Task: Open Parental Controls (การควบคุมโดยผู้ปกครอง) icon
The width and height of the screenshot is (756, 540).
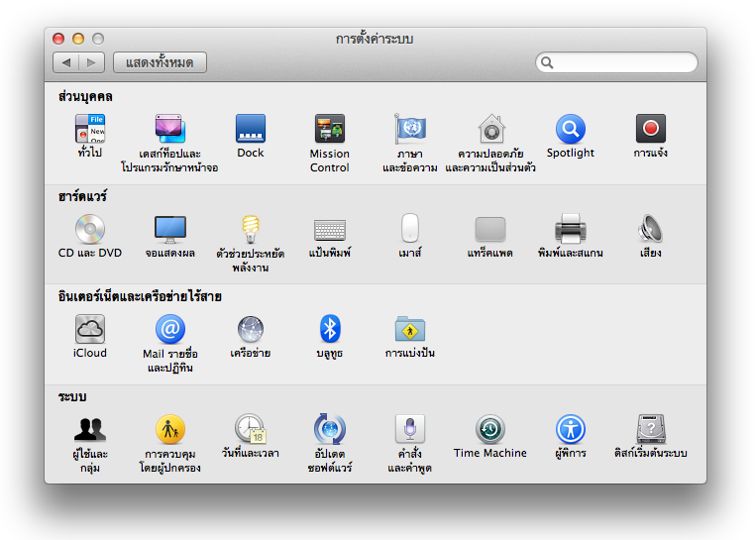Action: click(169, 429)
